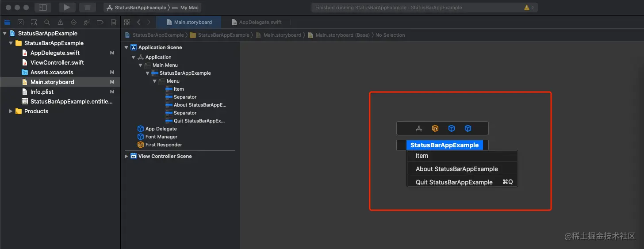
Task: Select the first Separator in document outline
Action: tap(185, 97)
